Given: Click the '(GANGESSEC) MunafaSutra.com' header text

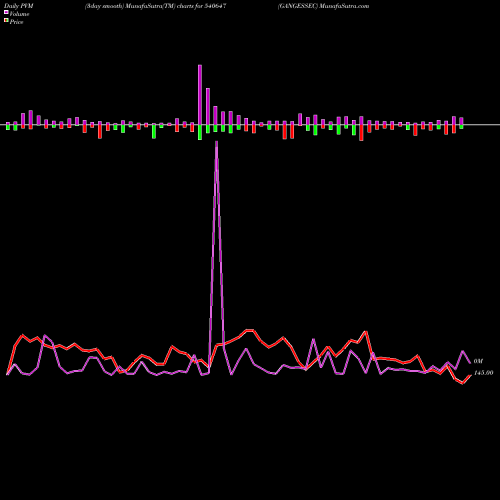Looking at the screenshot, I should 323,6.
